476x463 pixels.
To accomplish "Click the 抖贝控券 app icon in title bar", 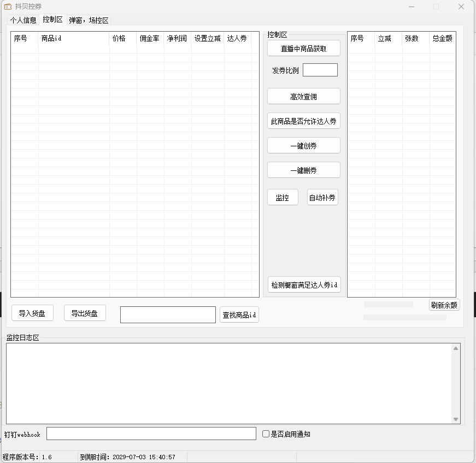I will 8,7.
